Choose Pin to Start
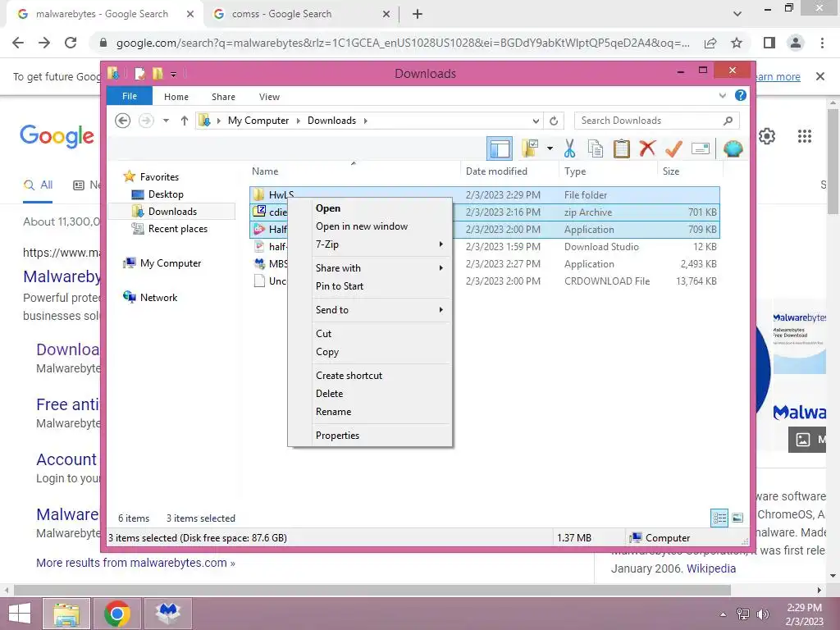Image resolution: width=840 pixels, height=630 pixels. [x=370, y=286]
